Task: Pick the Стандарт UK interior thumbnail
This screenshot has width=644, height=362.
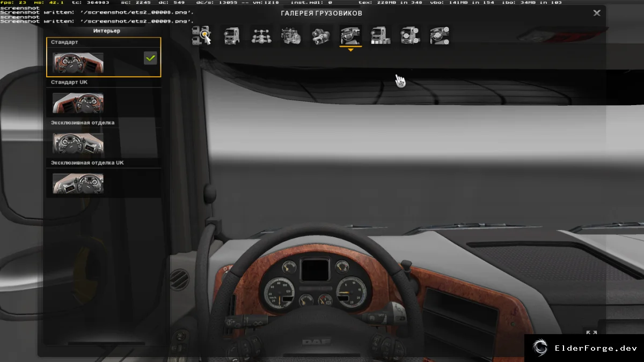Action: (78, 103)
